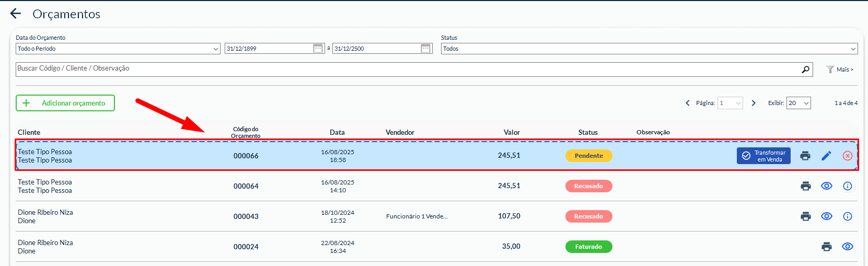Open the start date calendar picker
The image size is (868, 266).
pyautogui.click(x=318, y=49)
